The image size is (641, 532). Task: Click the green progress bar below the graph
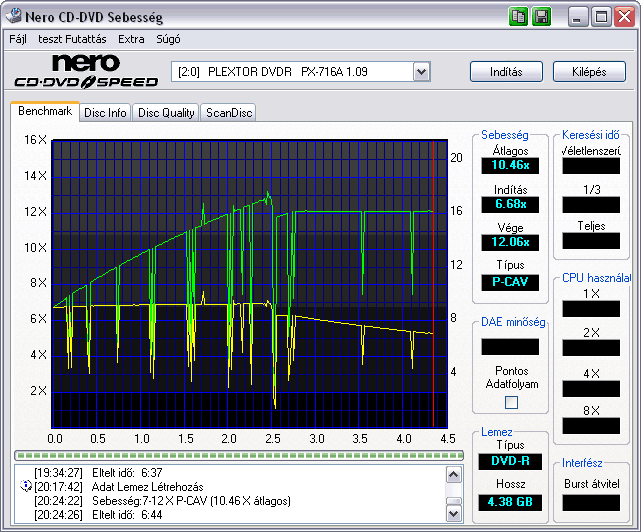coord(239,455)
